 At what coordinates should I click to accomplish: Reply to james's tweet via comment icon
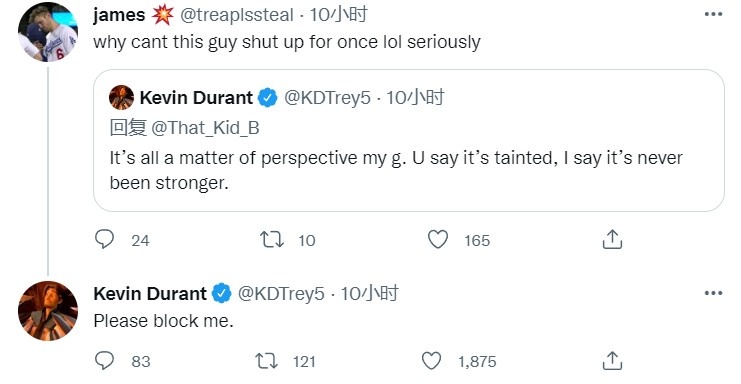tap(104, 239)
